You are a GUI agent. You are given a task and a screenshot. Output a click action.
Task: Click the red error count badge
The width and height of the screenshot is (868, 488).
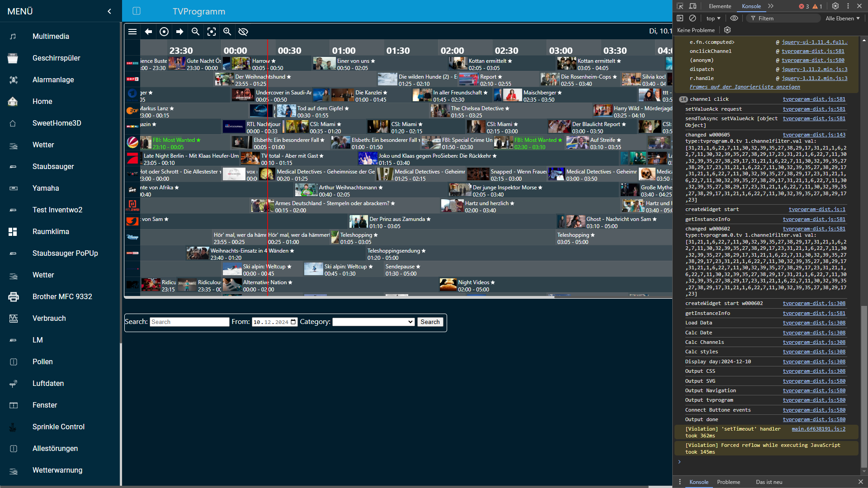point(804,6)
